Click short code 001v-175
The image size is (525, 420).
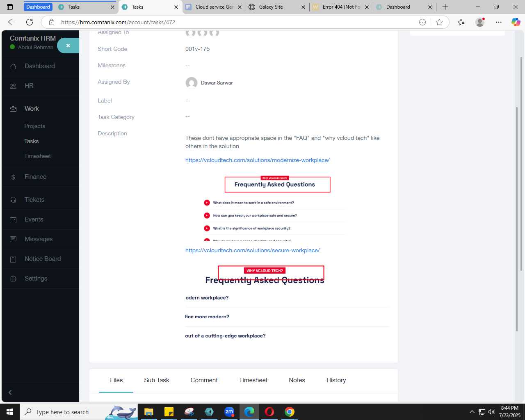(x=197, y=49)
